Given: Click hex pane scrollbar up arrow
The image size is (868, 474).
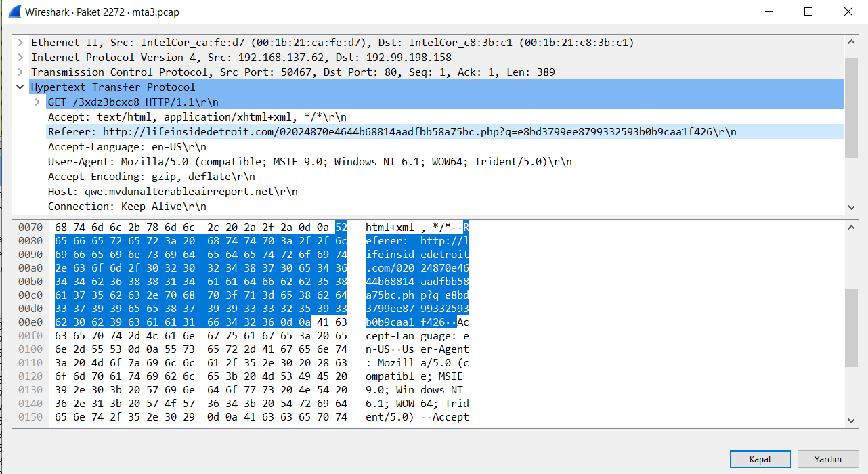Looking at the screenshot, I should [x=852, y=227].
